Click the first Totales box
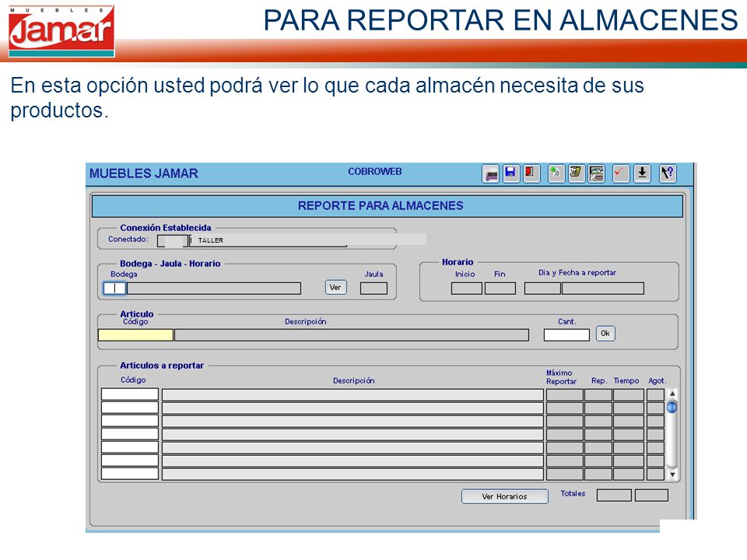747x560 pixels. click(614, 495)
